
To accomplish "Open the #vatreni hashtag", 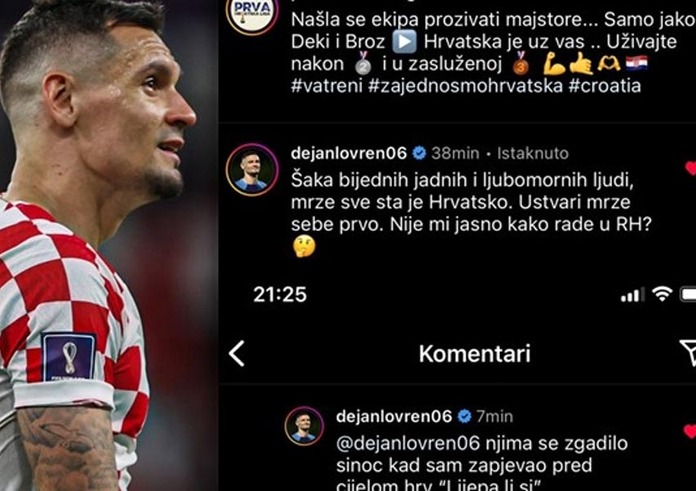I will point(327,85).
